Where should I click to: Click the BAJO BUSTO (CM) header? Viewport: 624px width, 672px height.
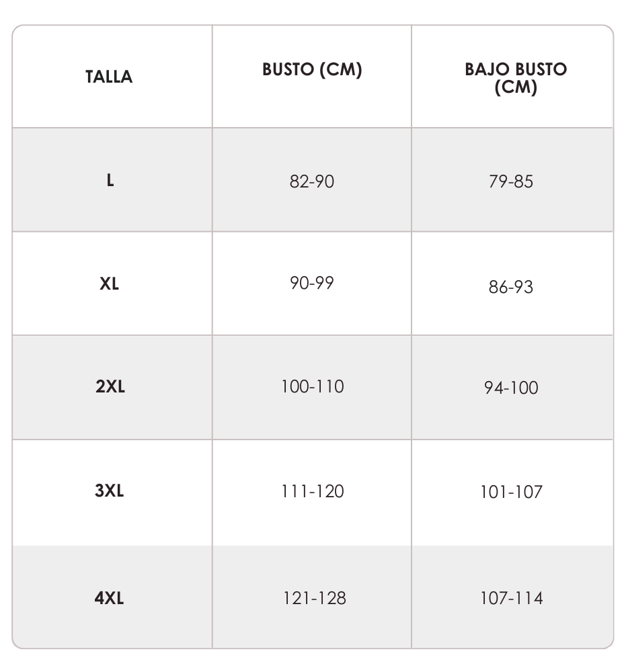[516, 78]
